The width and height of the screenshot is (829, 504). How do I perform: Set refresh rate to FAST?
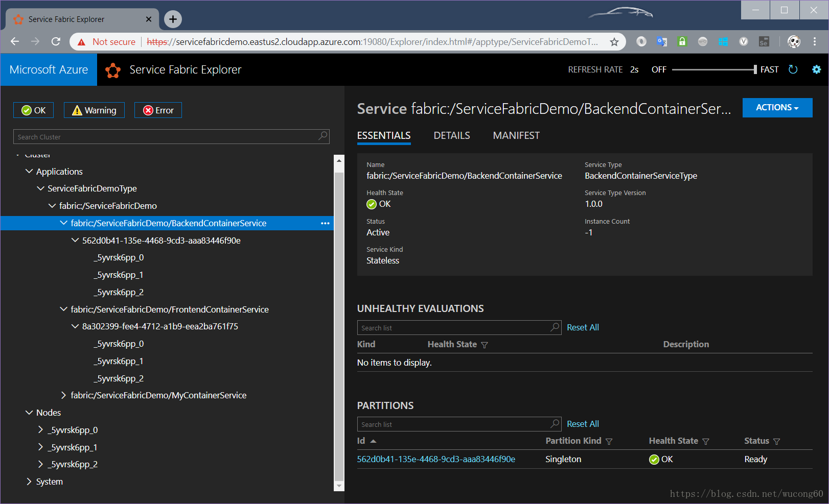point(769,69)
